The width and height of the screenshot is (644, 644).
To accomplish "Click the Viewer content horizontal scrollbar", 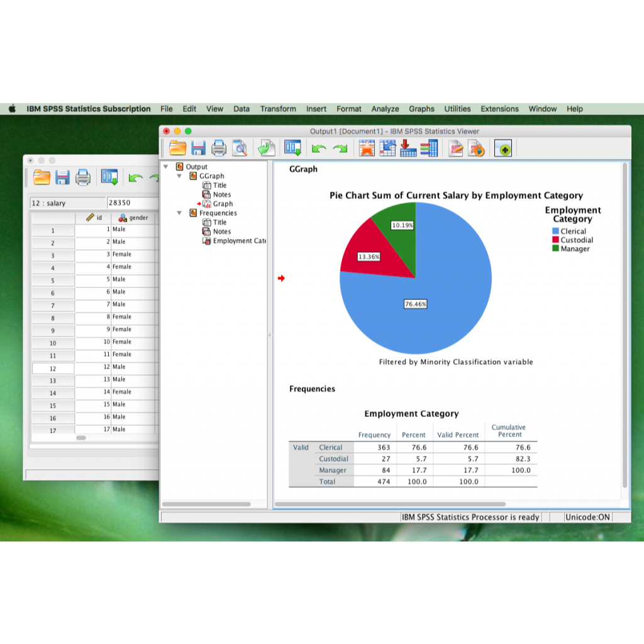I will click(x=390, y=504).
